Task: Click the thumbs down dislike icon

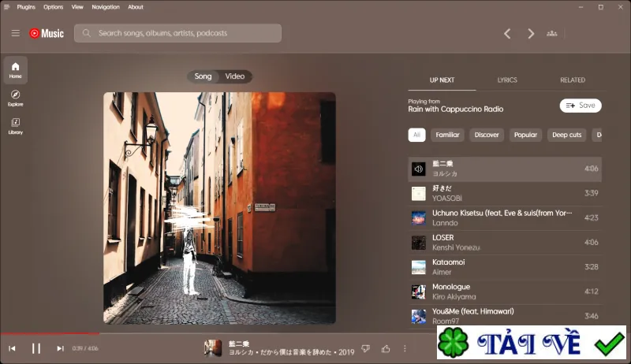Action: point(365,348)
